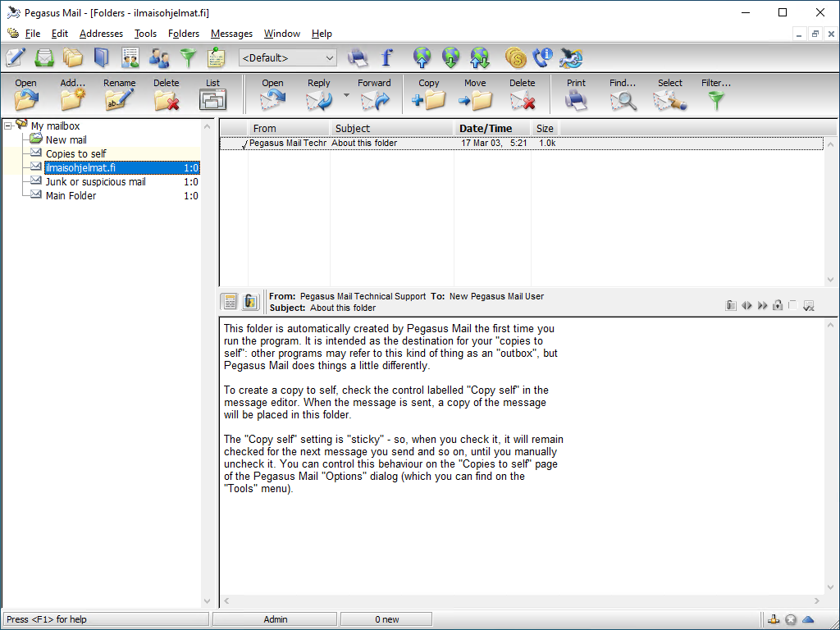Open the blue address book icon
This screenshot has width=840, height=630.
(x=101, y=57)
